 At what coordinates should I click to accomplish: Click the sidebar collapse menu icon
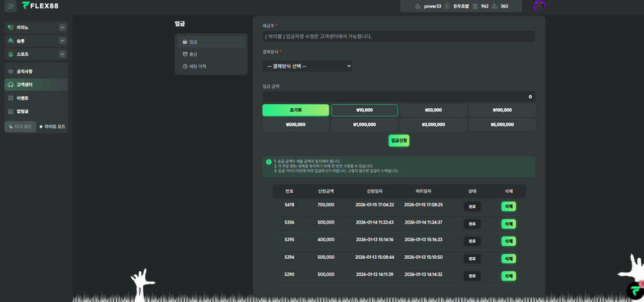point(11,6)
